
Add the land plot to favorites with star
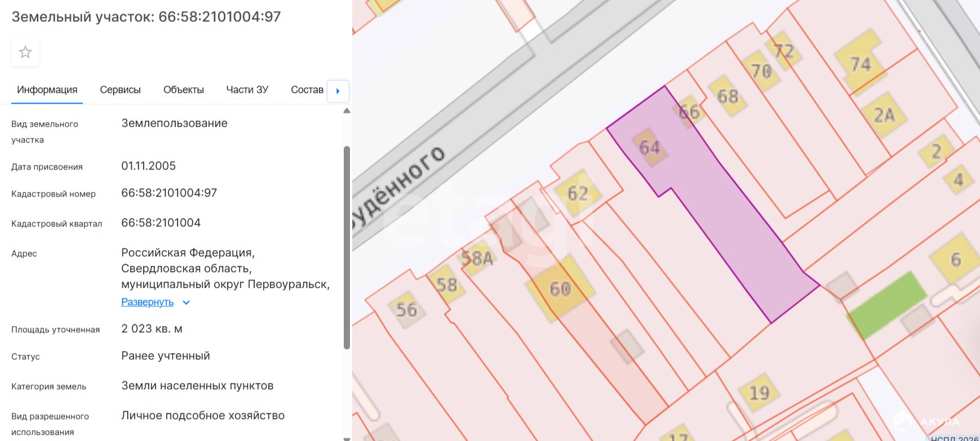click(x=25, y=52)
